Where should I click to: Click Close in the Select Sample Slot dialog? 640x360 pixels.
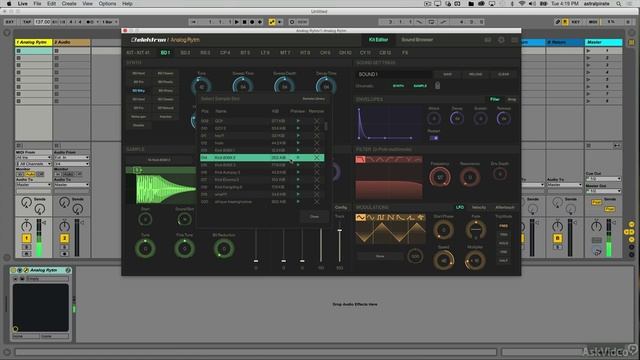pyautogui.click(x=314, y=217)
